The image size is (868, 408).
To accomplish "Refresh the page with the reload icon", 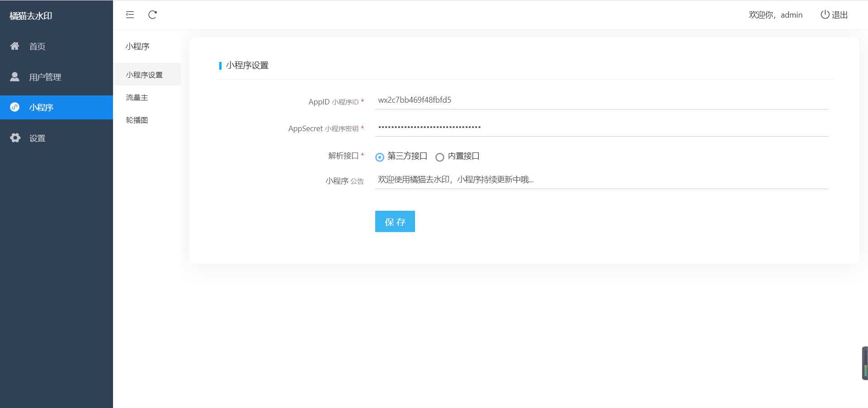I will click(153, 15).
